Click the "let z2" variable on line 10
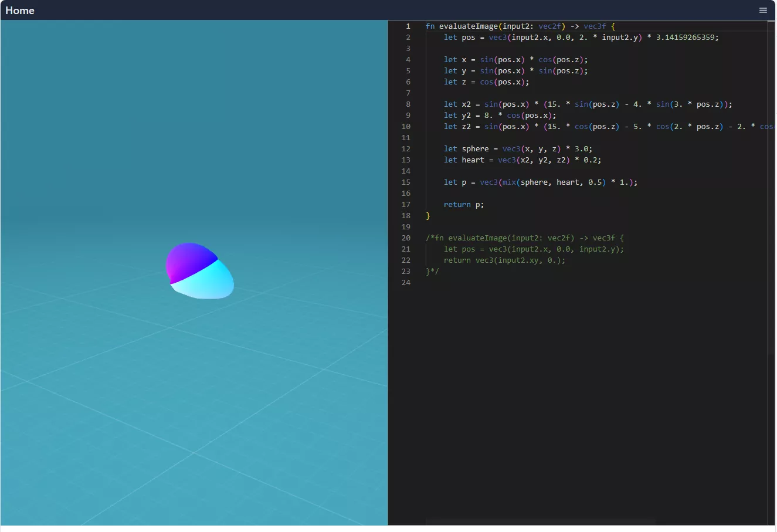Viewport: 777px width, 532px height. [x=466, y=127]
